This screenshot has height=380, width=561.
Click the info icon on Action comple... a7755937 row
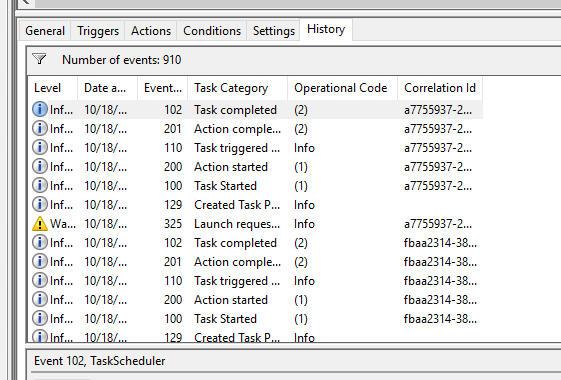[40, 128]
